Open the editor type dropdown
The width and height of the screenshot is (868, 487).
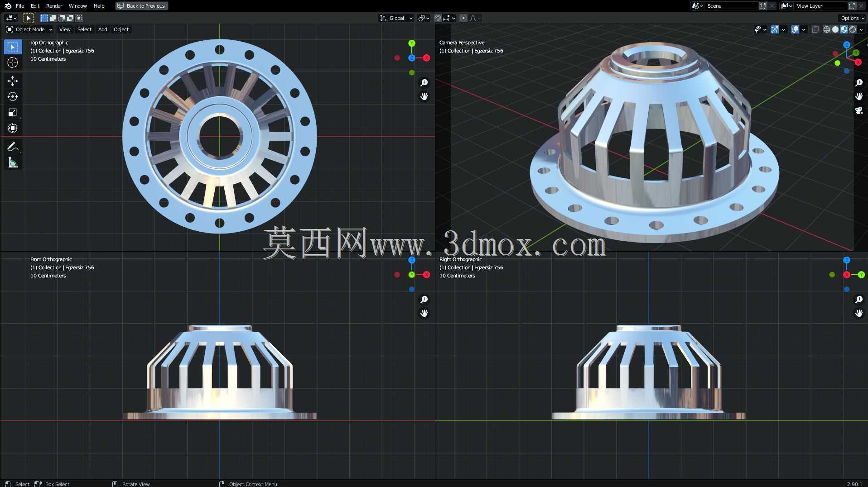click(x=11, y=18)
